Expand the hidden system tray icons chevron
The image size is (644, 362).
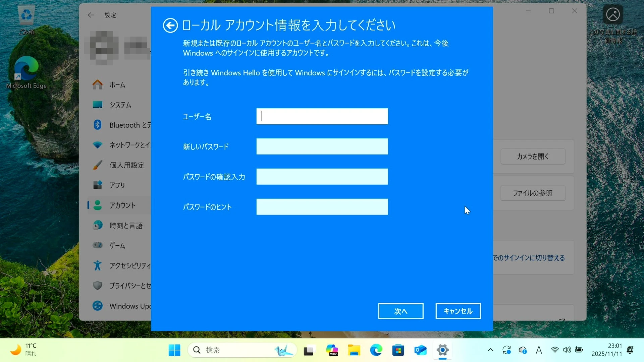490,350
